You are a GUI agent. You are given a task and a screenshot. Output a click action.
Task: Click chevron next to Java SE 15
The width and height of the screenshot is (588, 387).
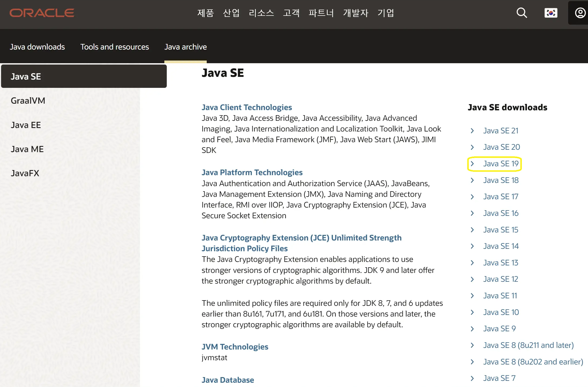(472, 230)
